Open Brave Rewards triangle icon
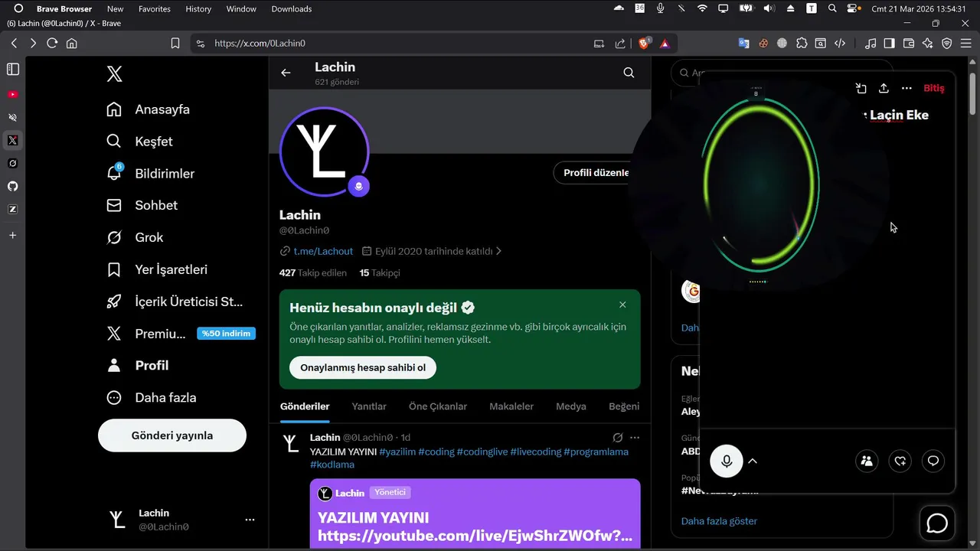The height and width of the screenshot is (551, 980). tap(665, 44)
